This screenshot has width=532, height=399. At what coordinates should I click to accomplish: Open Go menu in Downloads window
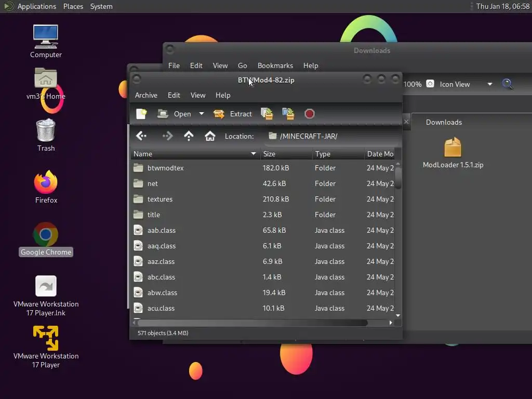pos(242,65)
